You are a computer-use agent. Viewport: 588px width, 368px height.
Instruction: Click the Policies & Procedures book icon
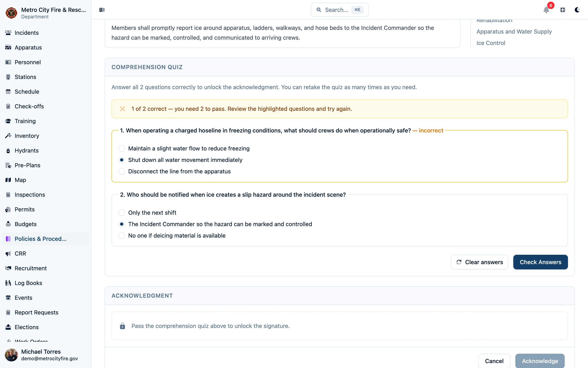click(x=8, y=239)
